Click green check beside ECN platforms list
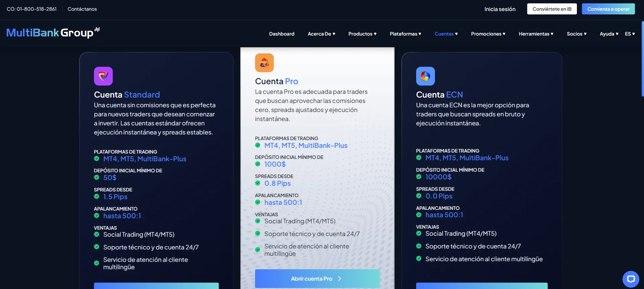The width and height of the screenshot is (644, 289). (x=419, y=158)
